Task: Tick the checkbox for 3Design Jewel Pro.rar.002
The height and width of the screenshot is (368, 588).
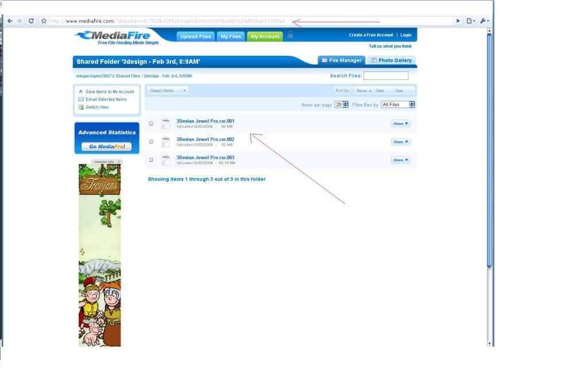Action: coord(151,141)
